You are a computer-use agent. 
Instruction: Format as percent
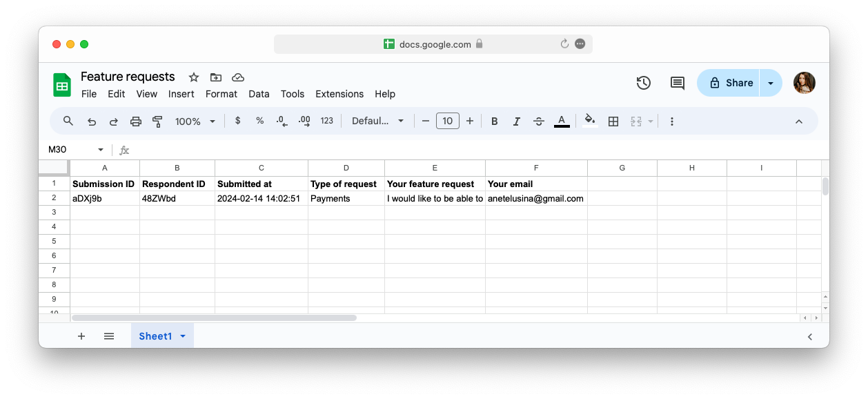click(x=260, y=121)
